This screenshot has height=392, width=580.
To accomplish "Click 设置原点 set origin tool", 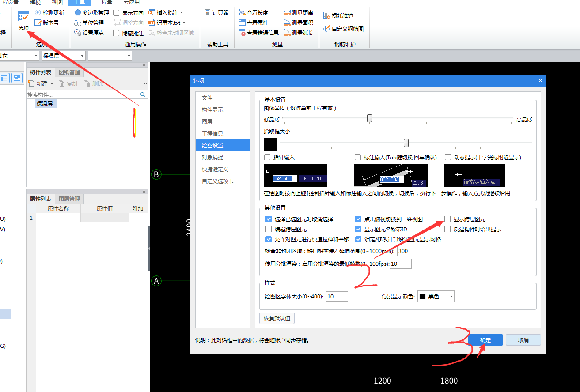I will (89, 33).
